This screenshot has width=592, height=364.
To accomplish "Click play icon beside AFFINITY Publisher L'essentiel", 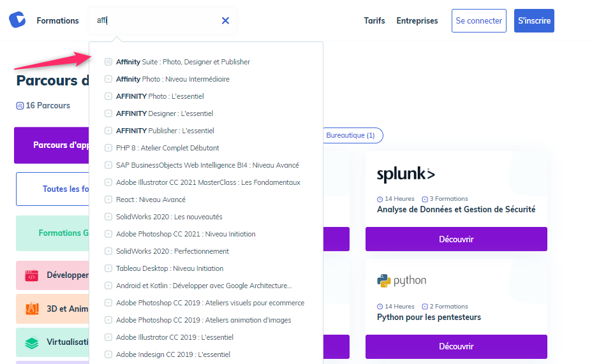I will click(x=108, y=131).
